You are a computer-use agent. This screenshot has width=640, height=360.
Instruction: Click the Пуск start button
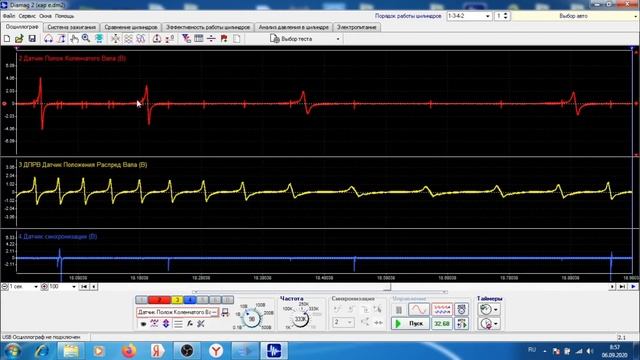pos(410,324)
